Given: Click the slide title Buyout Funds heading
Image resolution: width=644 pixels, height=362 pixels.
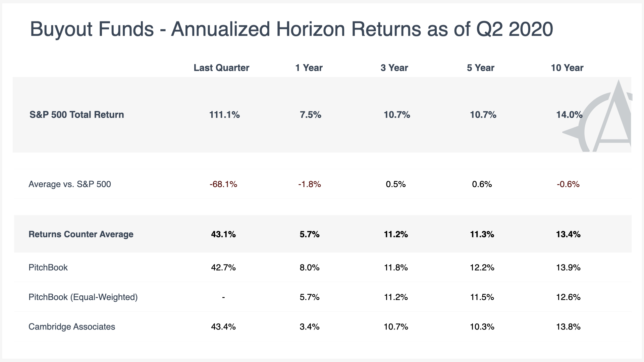Looking at the screenshot, I should coord(291,29).
